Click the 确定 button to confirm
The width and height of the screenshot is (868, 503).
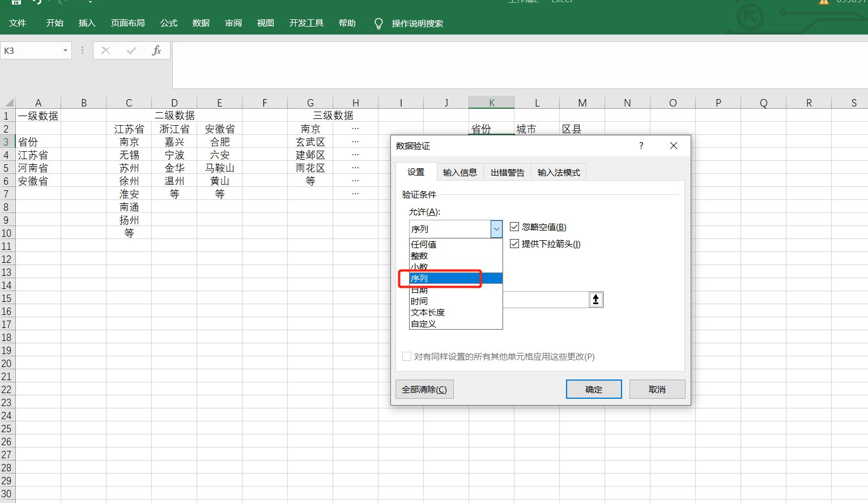[593, 389]
